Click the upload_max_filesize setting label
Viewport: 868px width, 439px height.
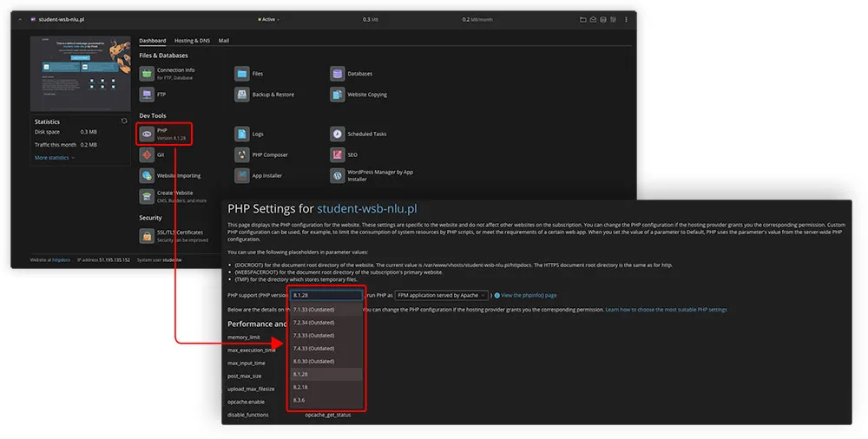point(251,390)
